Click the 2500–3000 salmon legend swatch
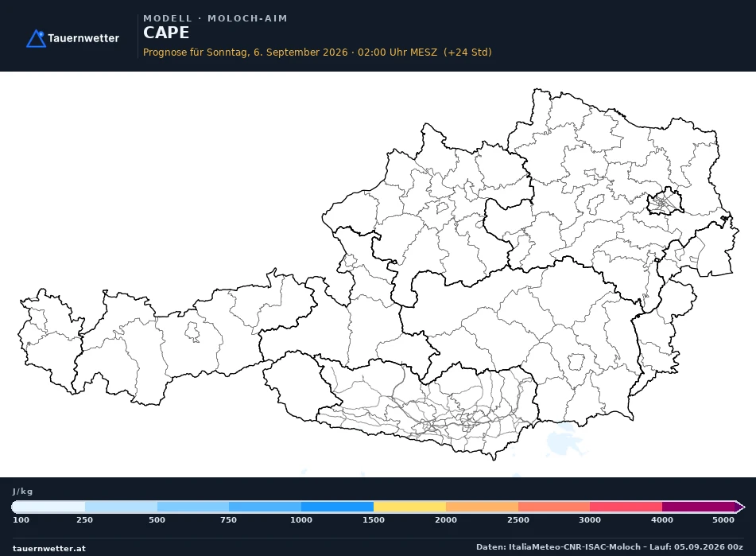The height and width of the screenshot is (556, 756). point(554,507)
